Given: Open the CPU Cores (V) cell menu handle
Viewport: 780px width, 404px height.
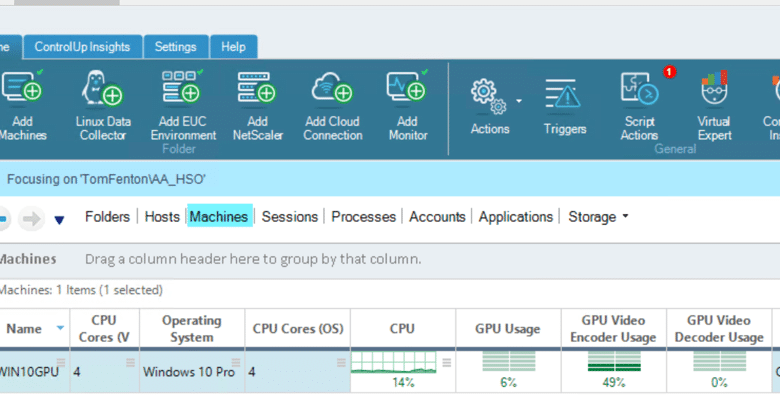Looking at the screenshot, I should coord(130,363).
